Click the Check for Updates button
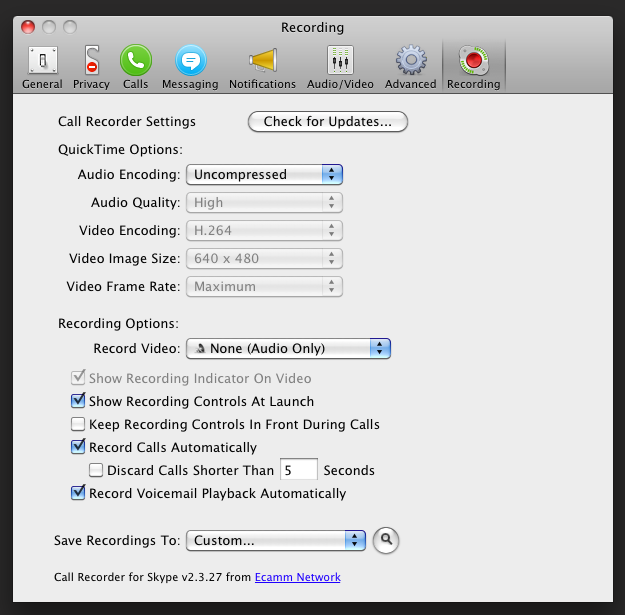 coord(328,122)
